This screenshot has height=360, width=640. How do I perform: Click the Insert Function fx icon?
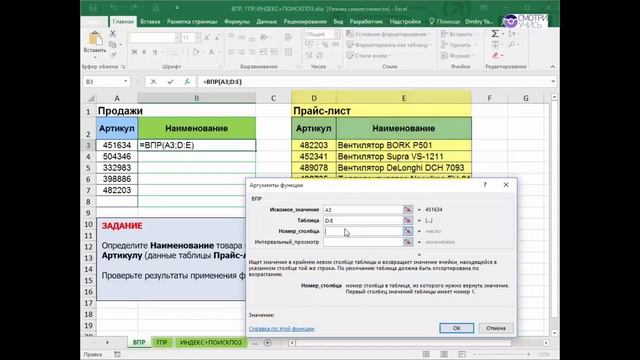187,82
